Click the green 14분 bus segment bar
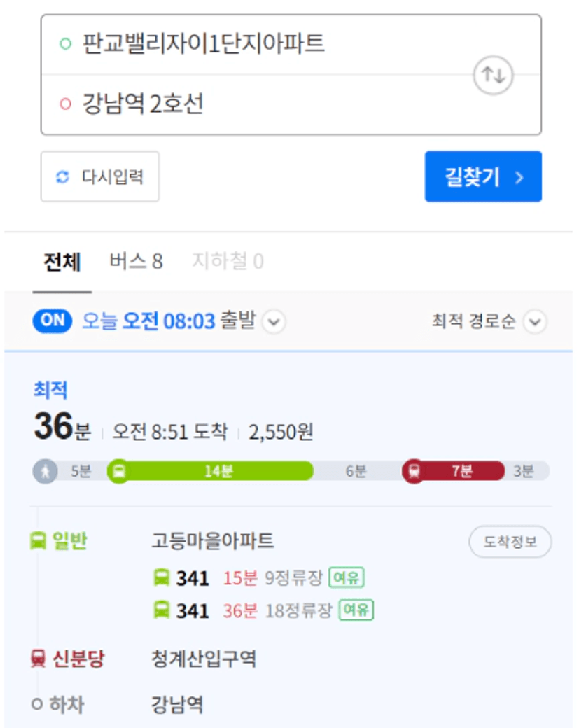 218,471
